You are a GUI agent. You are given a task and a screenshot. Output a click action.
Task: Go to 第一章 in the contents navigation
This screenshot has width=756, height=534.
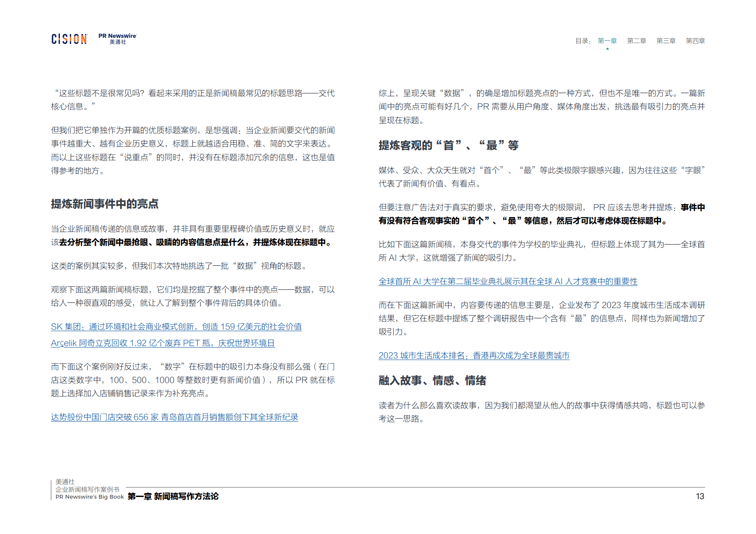coord(607,41)
